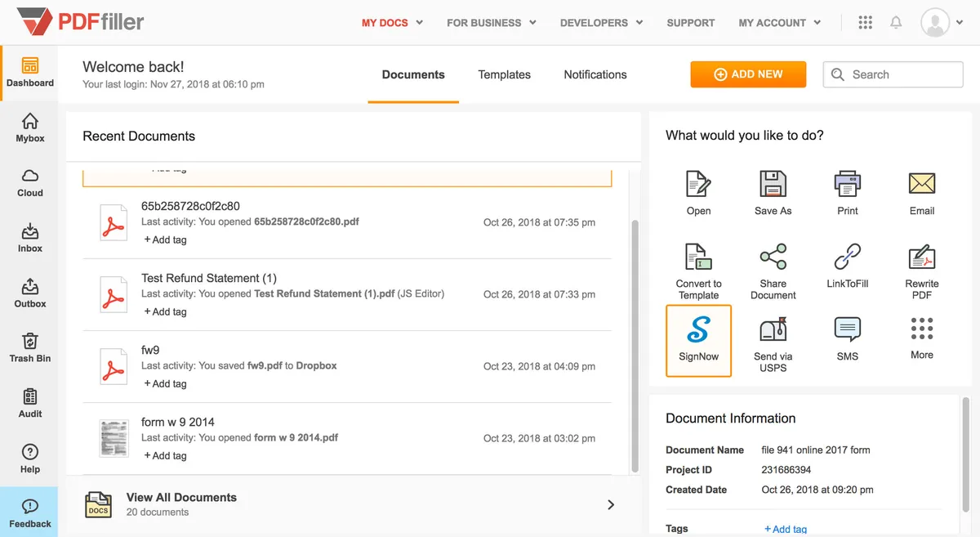Select Send via USPS mailbox icon

[773, 330]
